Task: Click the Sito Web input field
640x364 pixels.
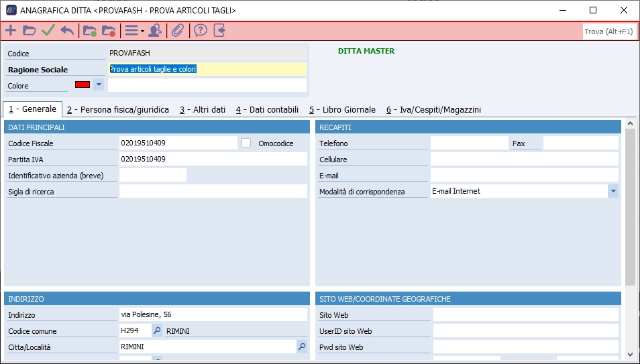Action: pos(526,314)
